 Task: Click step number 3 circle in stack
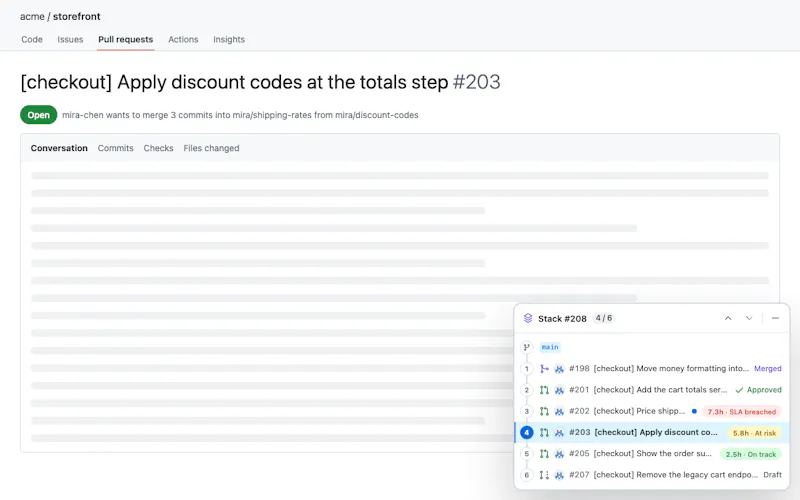coord(527,411)
